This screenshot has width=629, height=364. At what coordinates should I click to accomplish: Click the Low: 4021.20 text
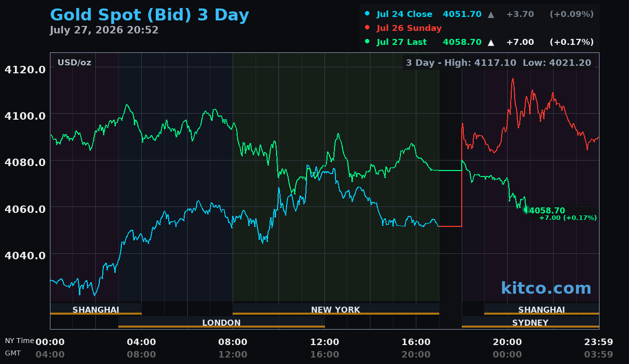(557, 63)
